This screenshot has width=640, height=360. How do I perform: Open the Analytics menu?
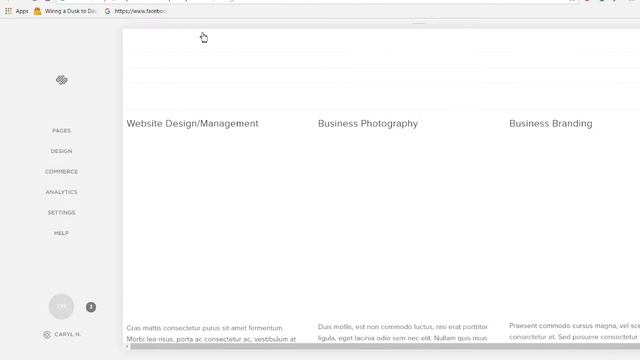click(x=61, y=192)
